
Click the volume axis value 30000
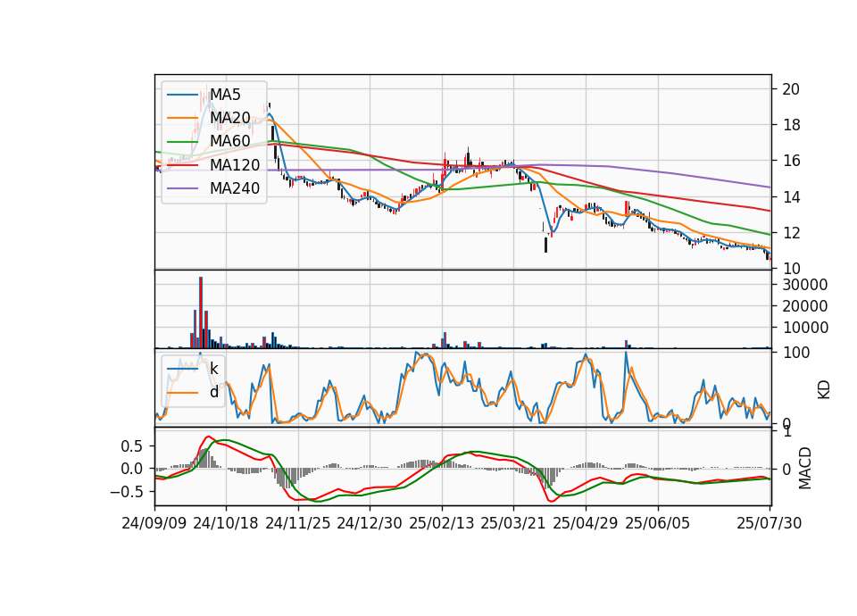(805, 285)
